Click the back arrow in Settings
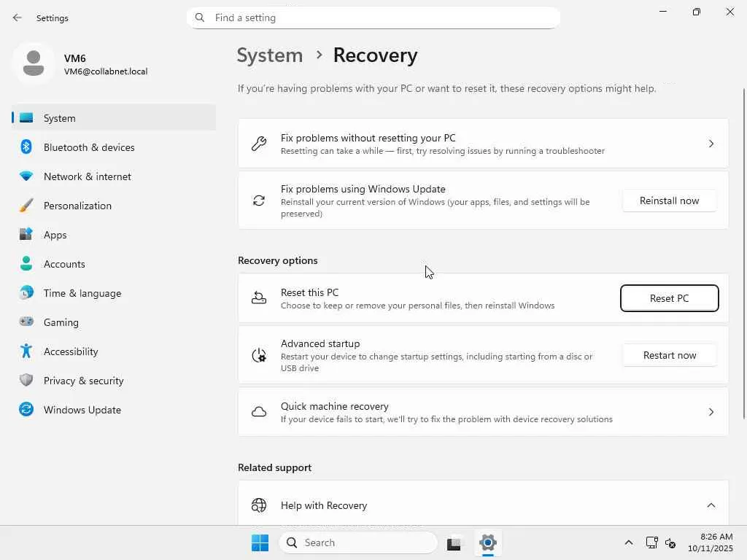Screen dimensions: 747x560 (x=18, y=17)
